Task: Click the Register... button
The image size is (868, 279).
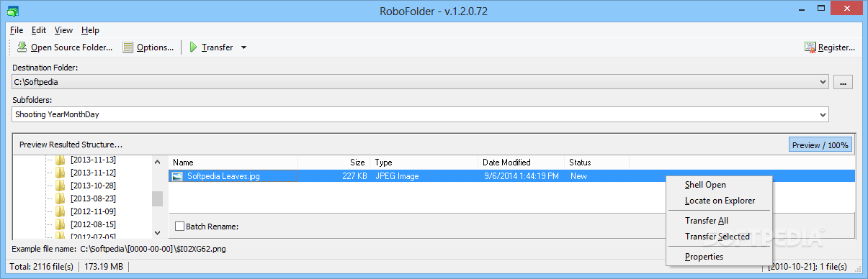Action: (830, 47)
